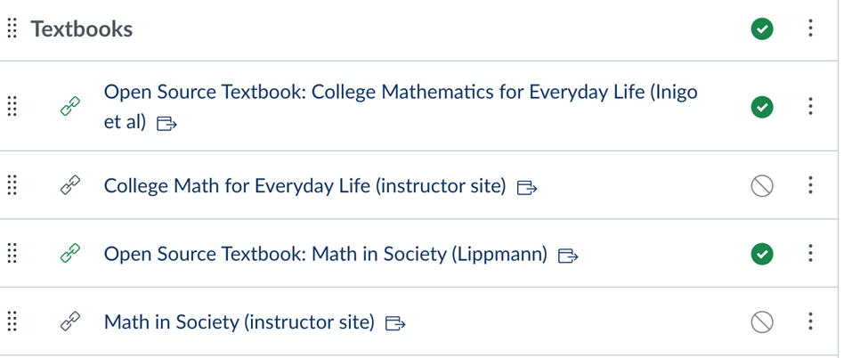Unpublish College Mathematics for Everyday Life item

761,107
